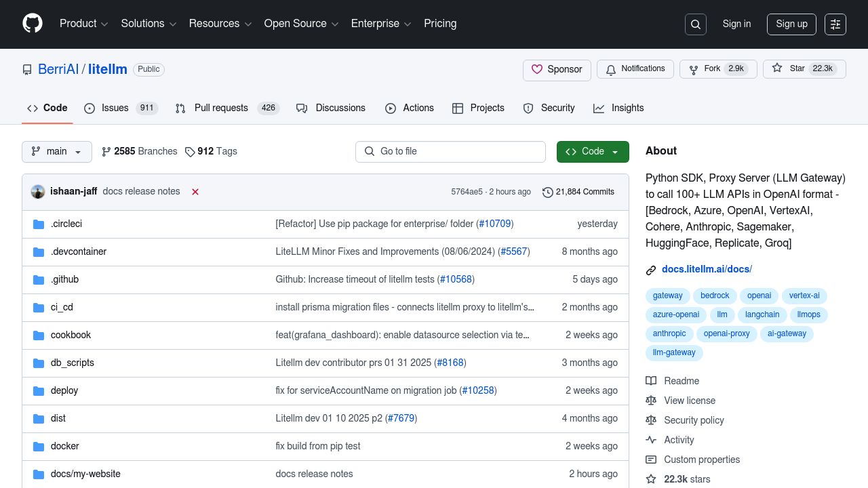The width and height of the screenshot is (868, 488).
Task: Select the gateway topic tag
Action: pos(668,296)
